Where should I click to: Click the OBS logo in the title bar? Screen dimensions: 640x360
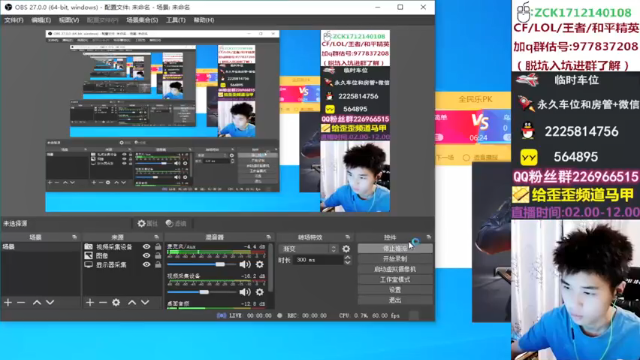(x=8, y=7)
